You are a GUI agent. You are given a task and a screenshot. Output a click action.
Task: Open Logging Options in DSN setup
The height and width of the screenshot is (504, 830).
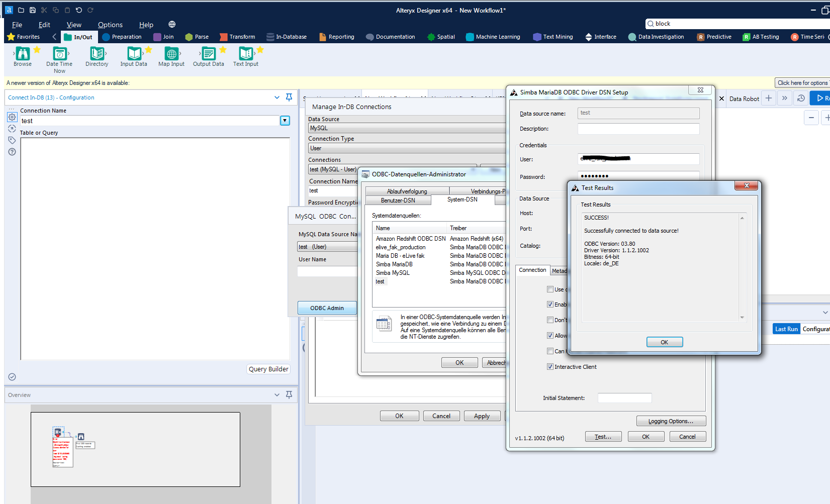coord(671,421)
